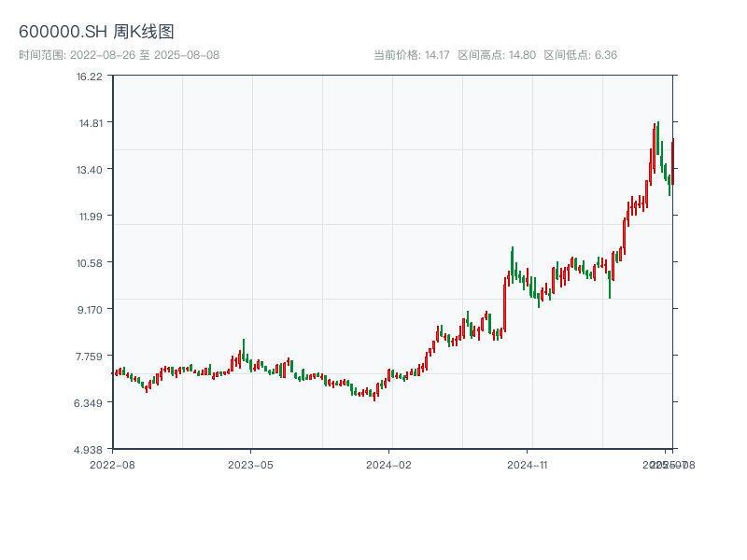Viewport: 747px width, 560px height.
Task: Click the y-axis label 11.99
Action: tap(91, 217)
